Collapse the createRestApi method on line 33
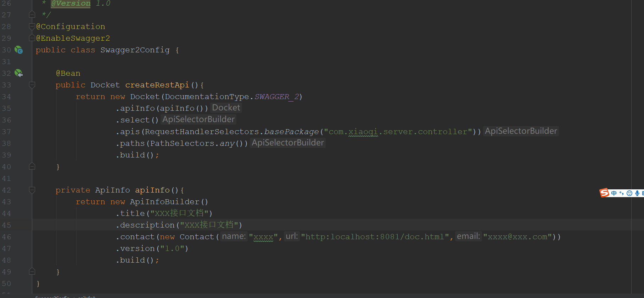The image size is (644, 298). pos(32,85)
